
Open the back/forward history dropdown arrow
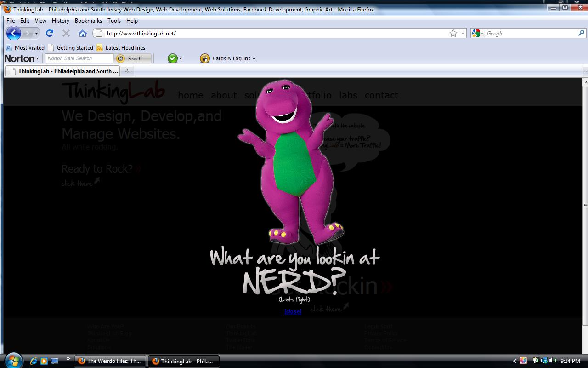[x=36, y=33]
